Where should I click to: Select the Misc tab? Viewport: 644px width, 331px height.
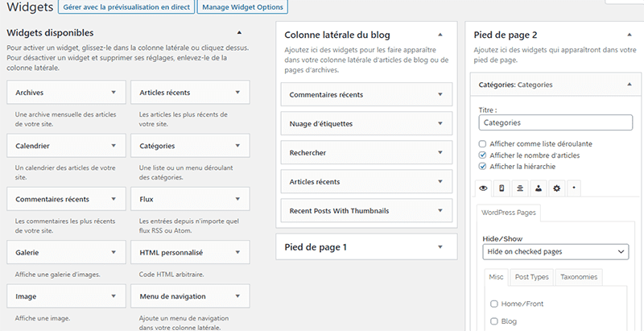pyautogui.click(x=496, y=277)
